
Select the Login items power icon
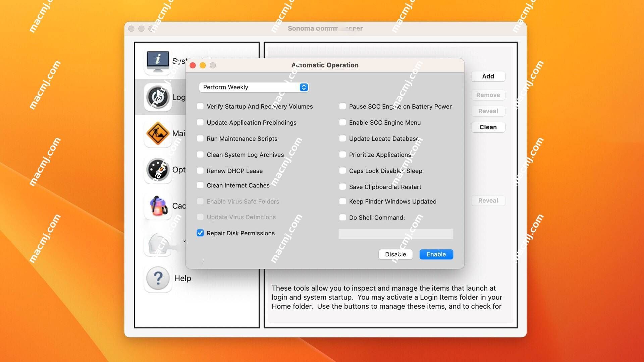[158, 97]
